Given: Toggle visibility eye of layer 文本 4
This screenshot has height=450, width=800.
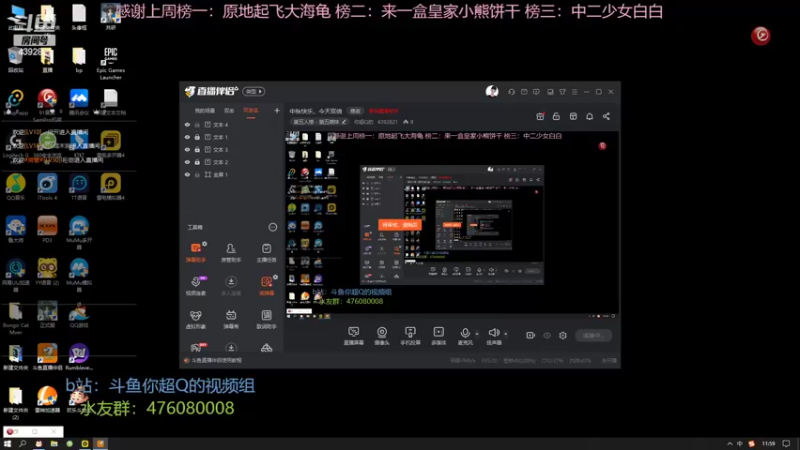Looking at the screenshot, I should 187,124.
